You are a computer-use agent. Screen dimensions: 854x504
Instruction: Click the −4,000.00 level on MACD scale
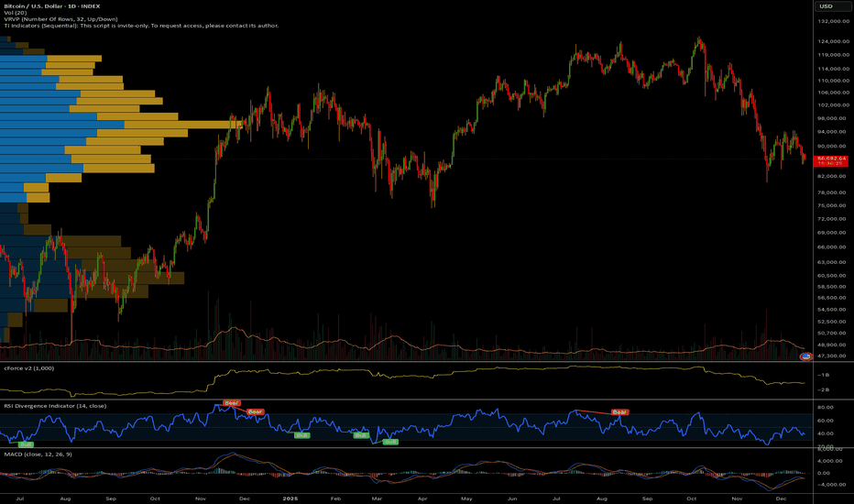[829, 485]
